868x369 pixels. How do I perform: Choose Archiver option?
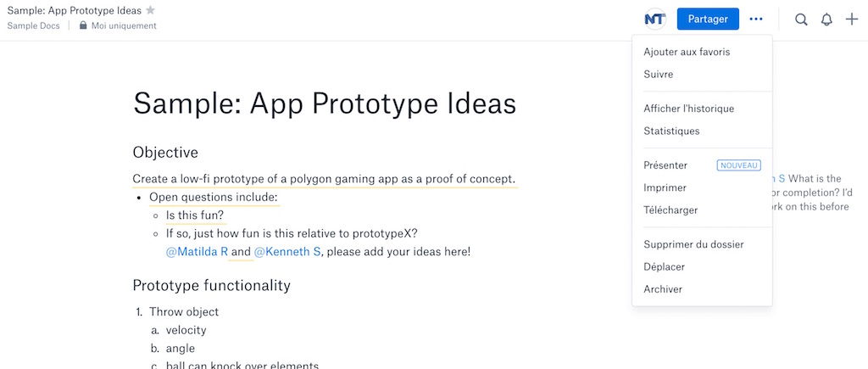tap(663, 289)
